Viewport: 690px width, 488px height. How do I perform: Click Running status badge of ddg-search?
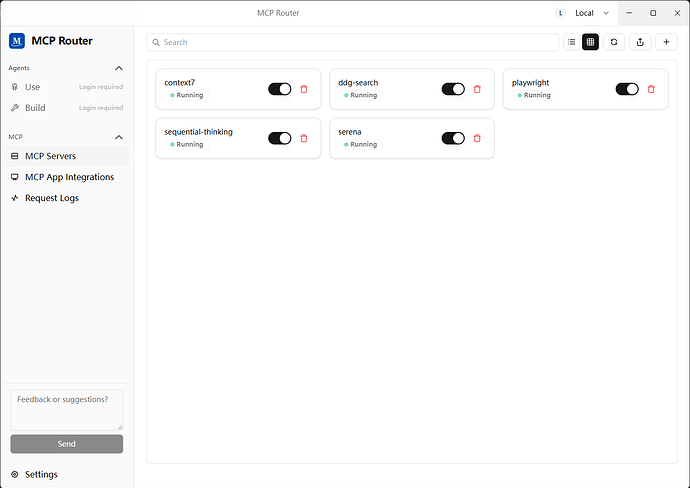point(360,95)
